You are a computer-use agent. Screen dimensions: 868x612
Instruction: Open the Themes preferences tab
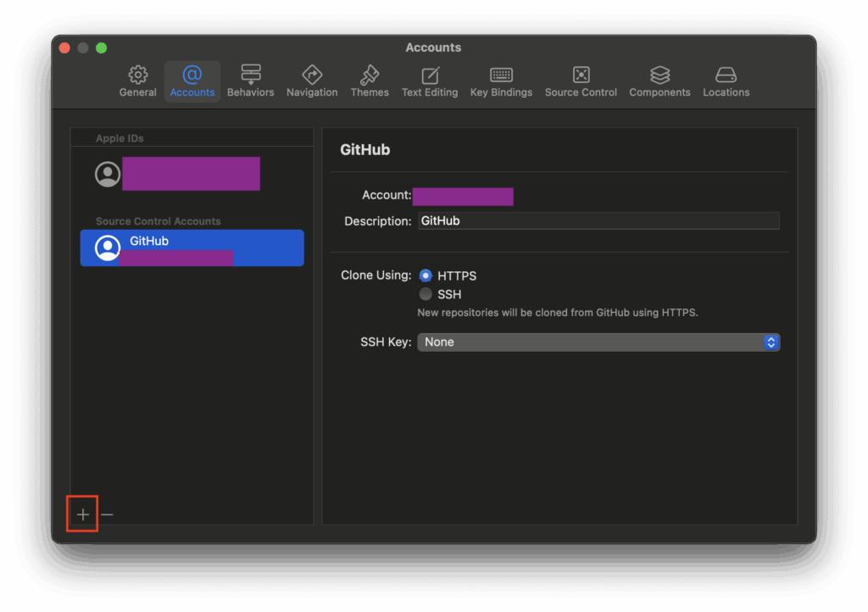tap(370, 81)
